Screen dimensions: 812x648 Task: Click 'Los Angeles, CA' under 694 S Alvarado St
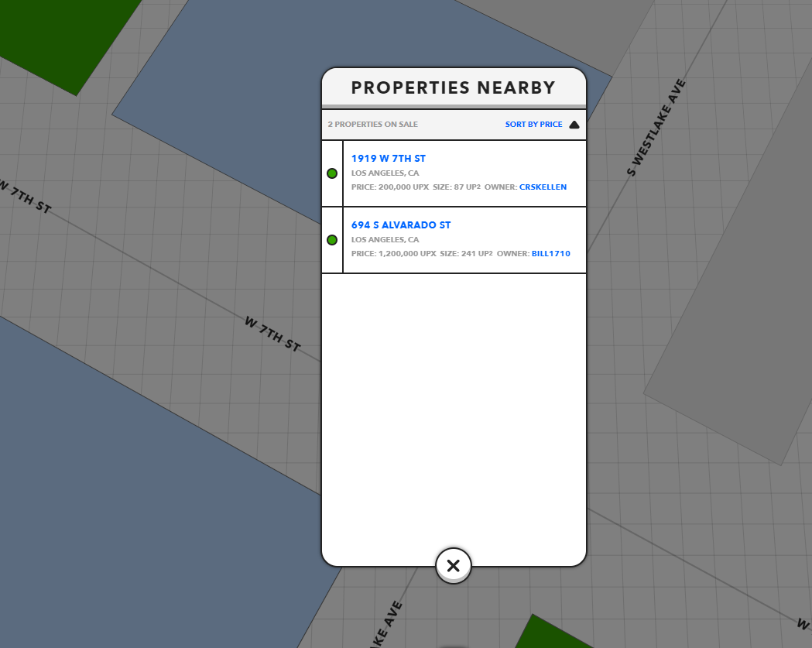(x=385, y=239)
